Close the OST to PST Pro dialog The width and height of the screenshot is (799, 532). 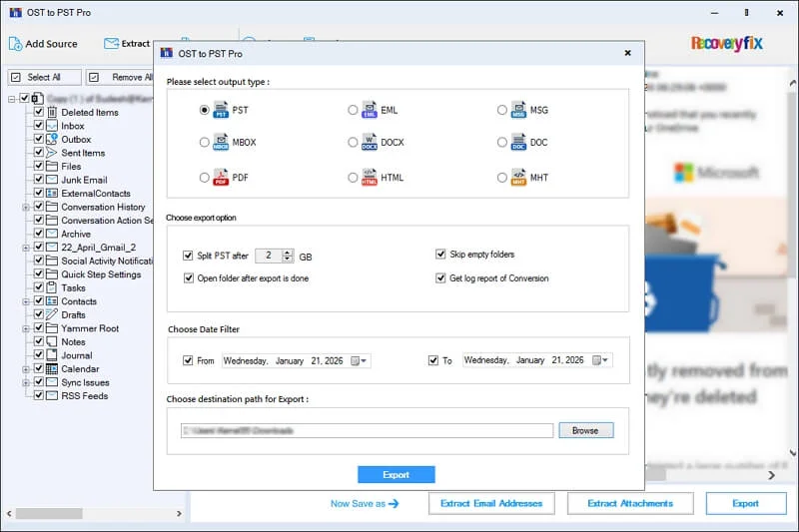627,53
